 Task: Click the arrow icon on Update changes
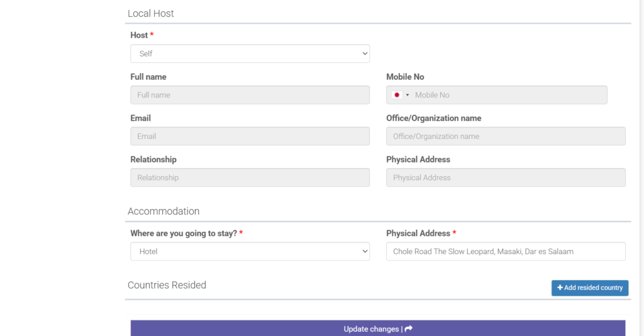[x=409, y=329]
